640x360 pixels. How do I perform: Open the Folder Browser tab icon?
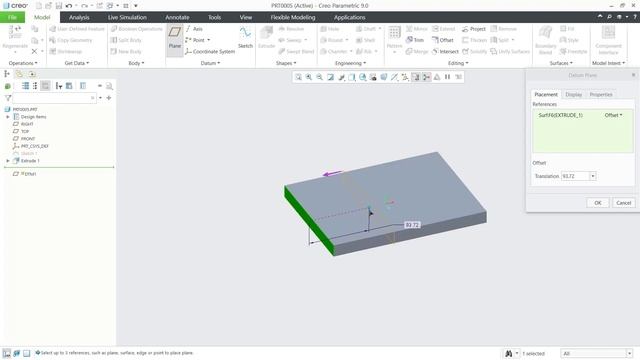pyautogui.click(x=19, y=74)
